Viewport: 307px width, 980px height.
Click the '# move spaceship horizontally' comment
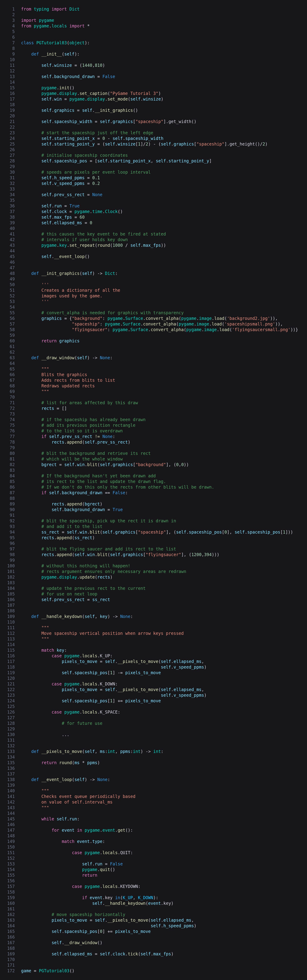click(x=88, y=915)
